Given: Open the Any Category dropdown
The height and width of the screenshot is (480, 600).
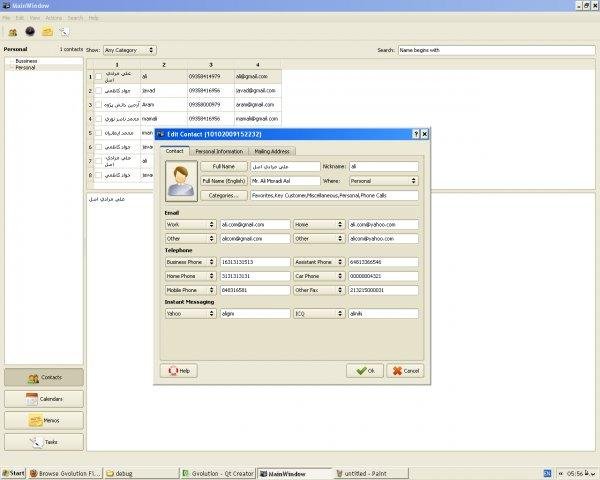Looking at the screenshot, I should click(x=130, y=49).
